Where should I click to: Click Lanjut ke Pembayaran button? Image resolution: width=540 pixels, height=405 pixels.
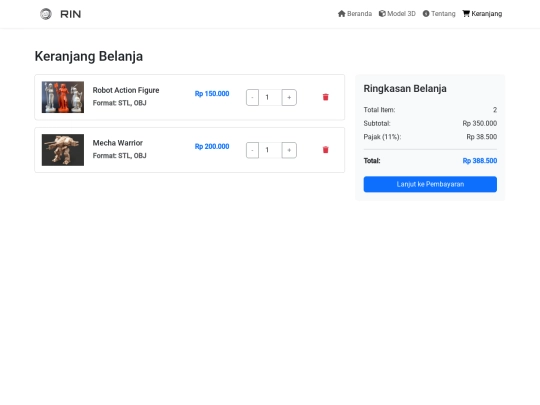click(430, 184)
